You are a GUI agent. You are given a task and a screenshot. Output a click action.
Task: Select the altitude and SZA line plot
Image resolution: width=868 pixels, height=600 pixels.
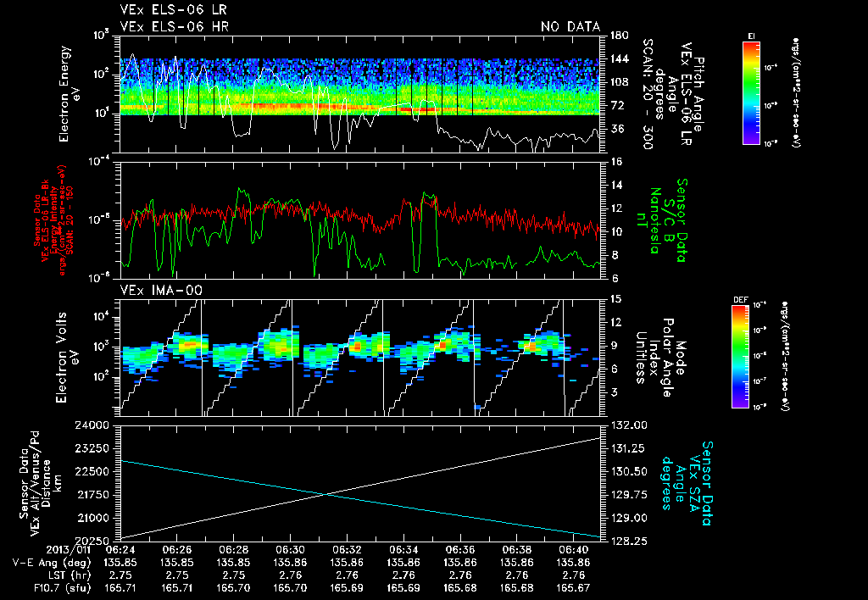point(359,483)
